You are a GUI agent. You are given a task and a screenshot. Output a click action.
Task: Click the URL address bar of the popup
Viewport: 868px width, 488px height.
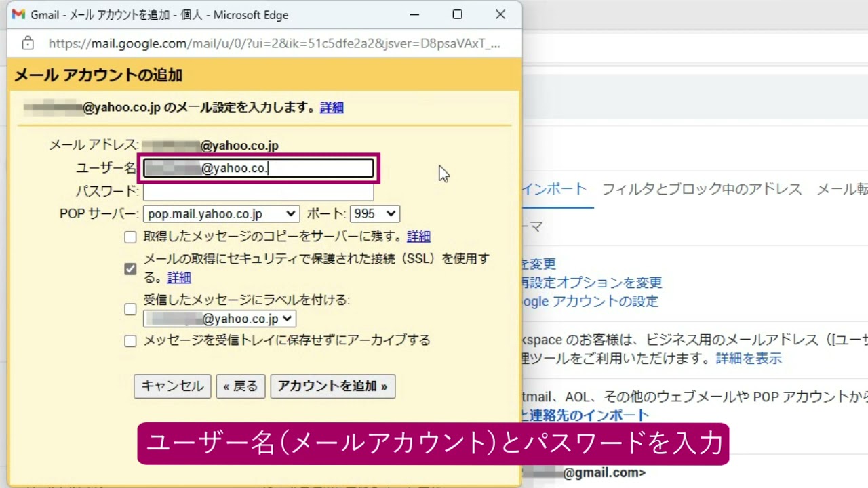point(274,43)
